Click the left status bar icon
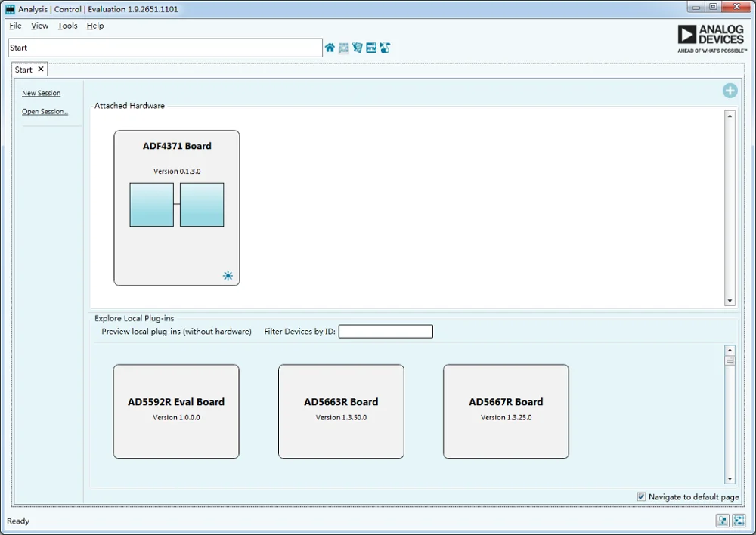 point(722,521)
